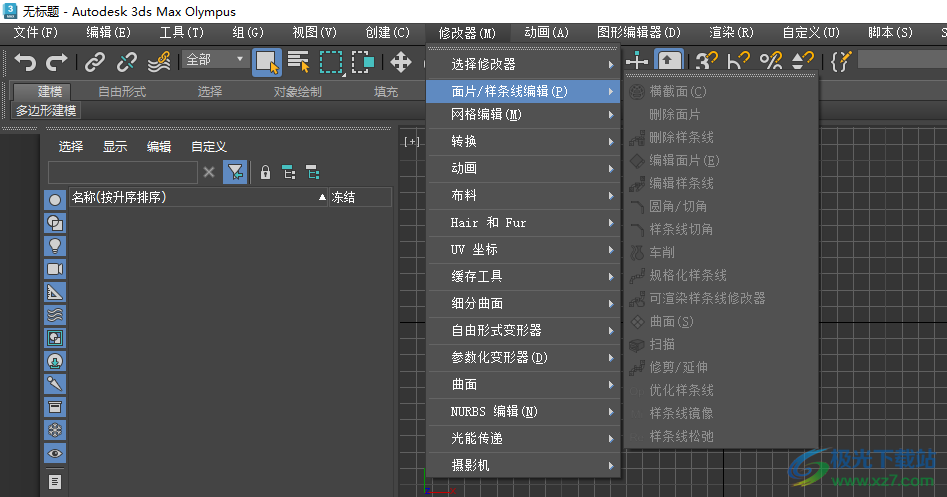Screen dimensions: 947x497
Task: Expand the UV 坐标 submenu
Action: coord(523,249)
